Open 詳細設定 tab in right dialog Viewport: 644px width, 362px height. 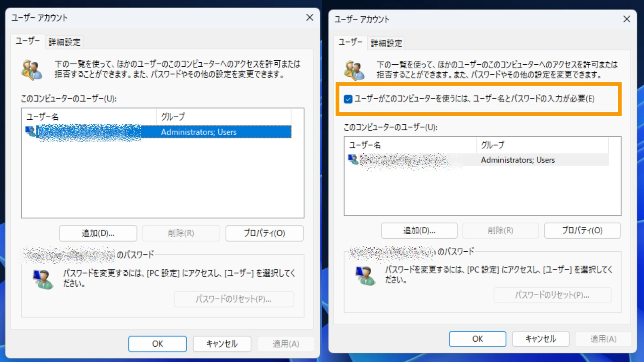(x=386, y=43)
